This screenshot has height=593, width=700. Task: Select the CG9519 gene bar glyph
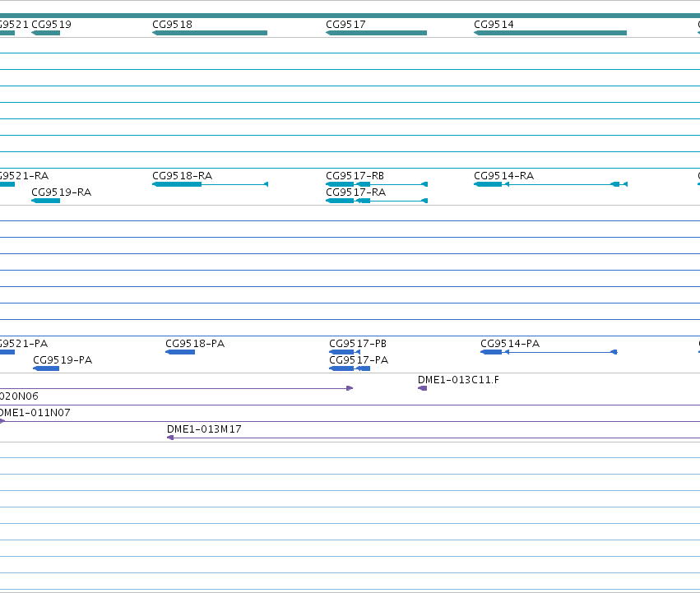click(x=45, y=33)
